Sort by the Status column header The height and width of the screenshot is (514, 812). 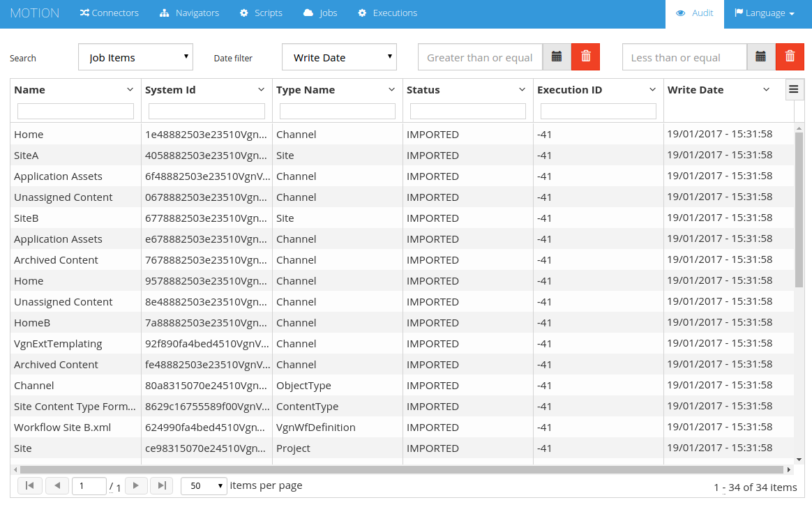423,90
